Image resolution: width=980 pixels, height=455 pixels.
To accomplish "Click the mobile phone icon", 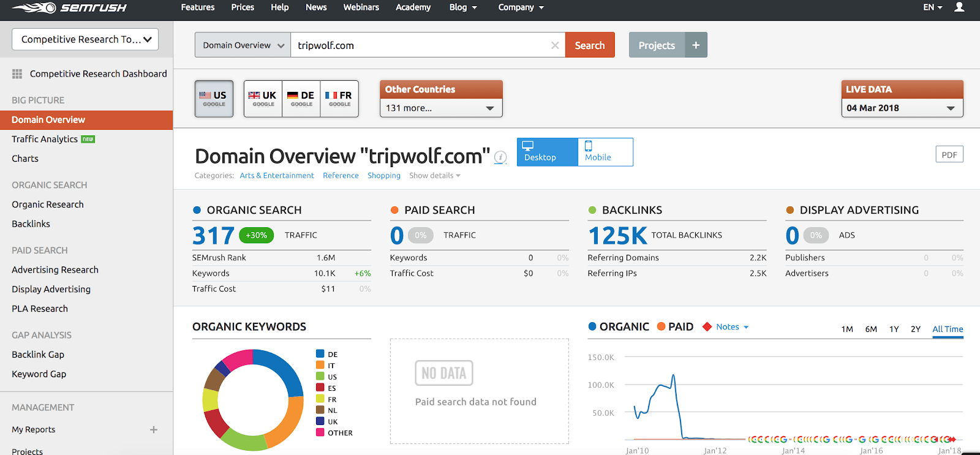I will point(589,146).
